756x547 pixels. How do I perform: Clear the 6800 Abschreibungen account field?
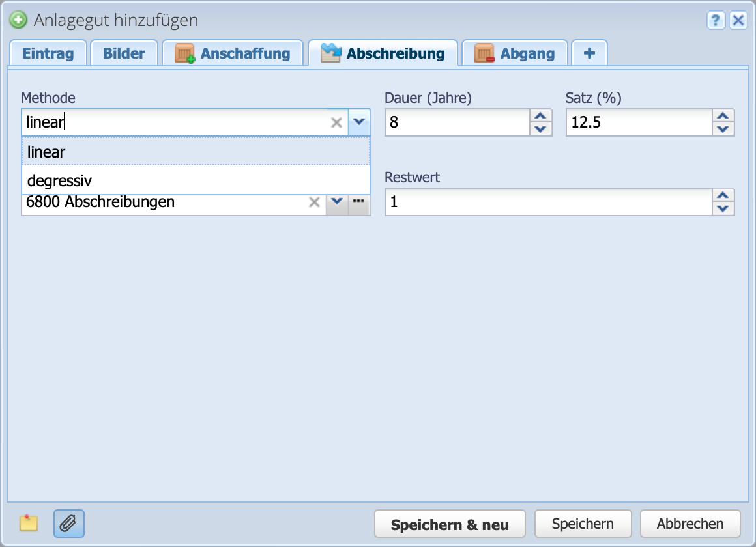[313, 203]
